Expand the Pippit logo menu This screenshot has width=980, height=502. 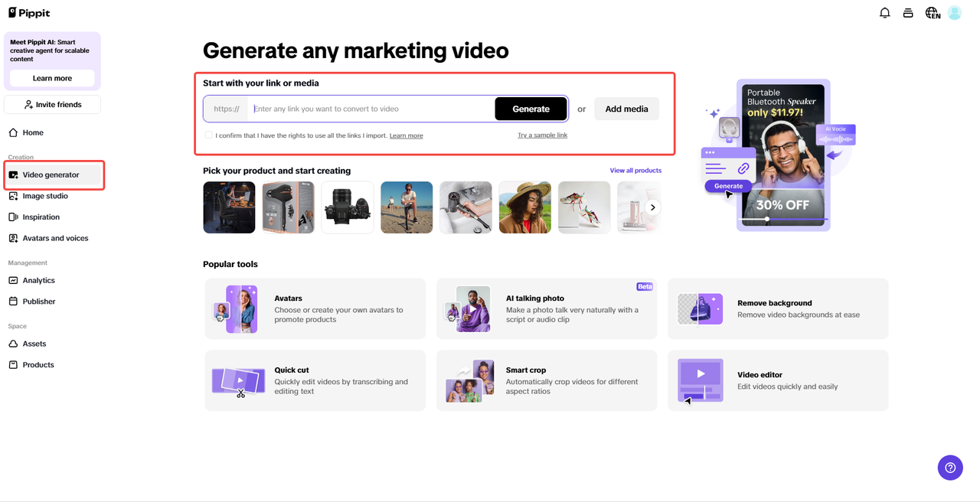28,12
